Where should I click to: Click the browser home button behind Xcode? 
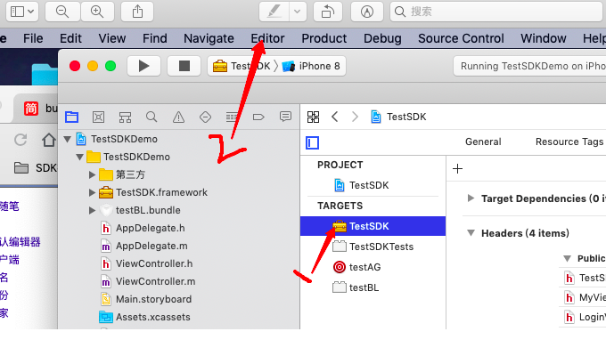49,140
